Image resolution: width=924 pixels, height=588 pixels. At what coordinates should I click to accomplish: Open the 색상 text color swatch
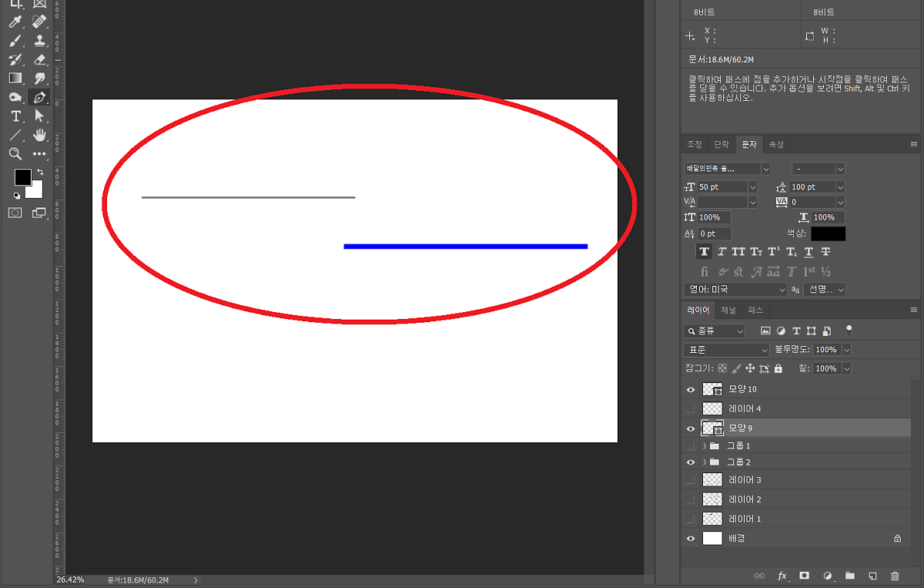(828, 234)
